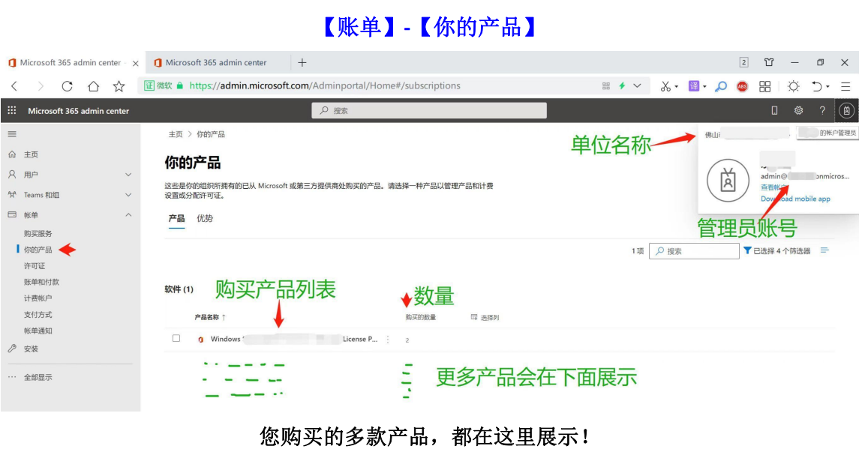Select the Windows license product checkbox
This screenshot has height=455, width=868.
pyautogui.click(x=176, y=338)
